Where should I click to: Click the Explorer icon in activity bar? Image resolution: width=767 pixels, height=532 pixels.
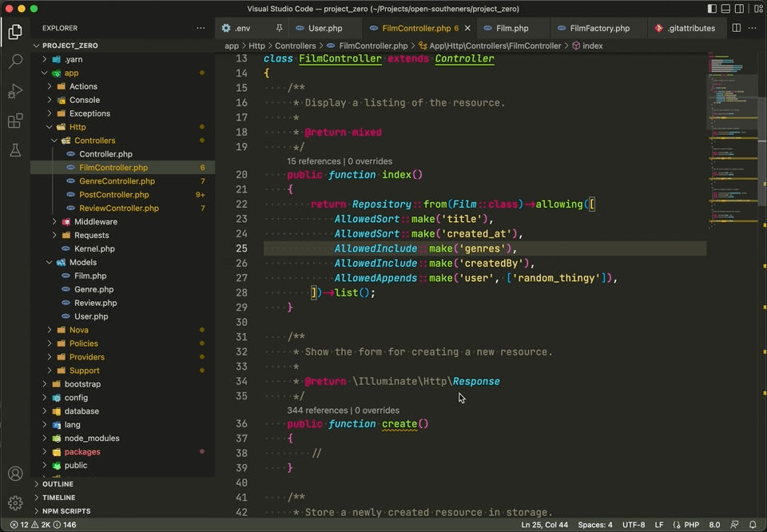[14, 32]
